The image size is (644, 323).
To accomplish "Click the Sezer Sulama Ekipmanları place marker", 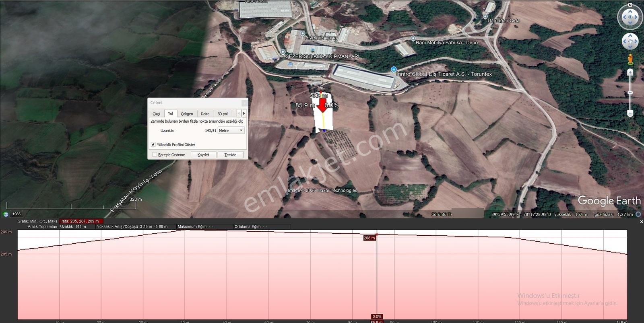I will click(x=283, y=52).
